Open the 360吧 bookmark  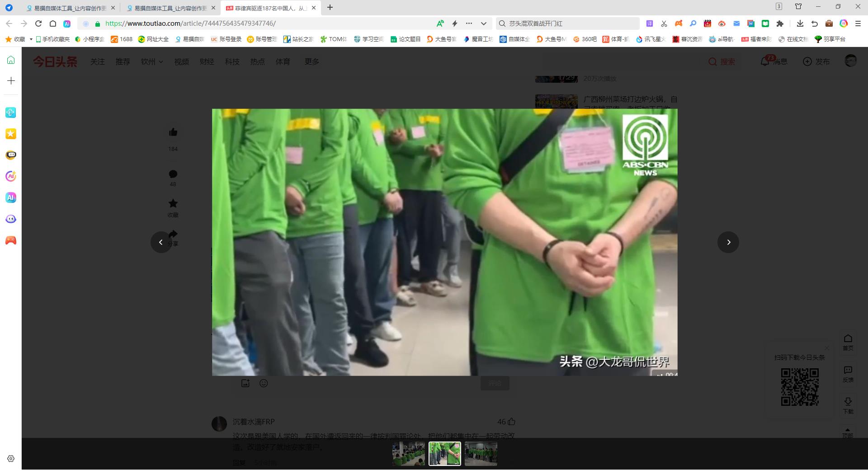(x=585, y=39)
